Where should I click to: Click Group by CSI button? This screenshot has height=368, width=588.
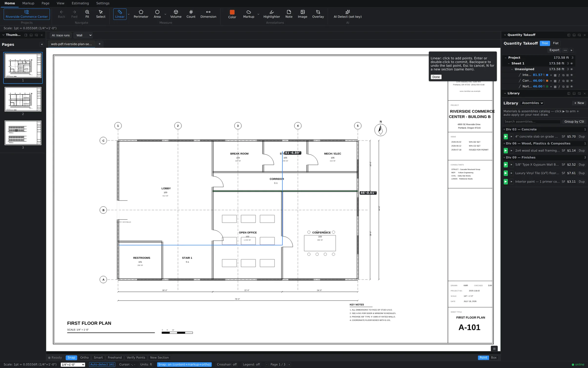pos(574,122)
